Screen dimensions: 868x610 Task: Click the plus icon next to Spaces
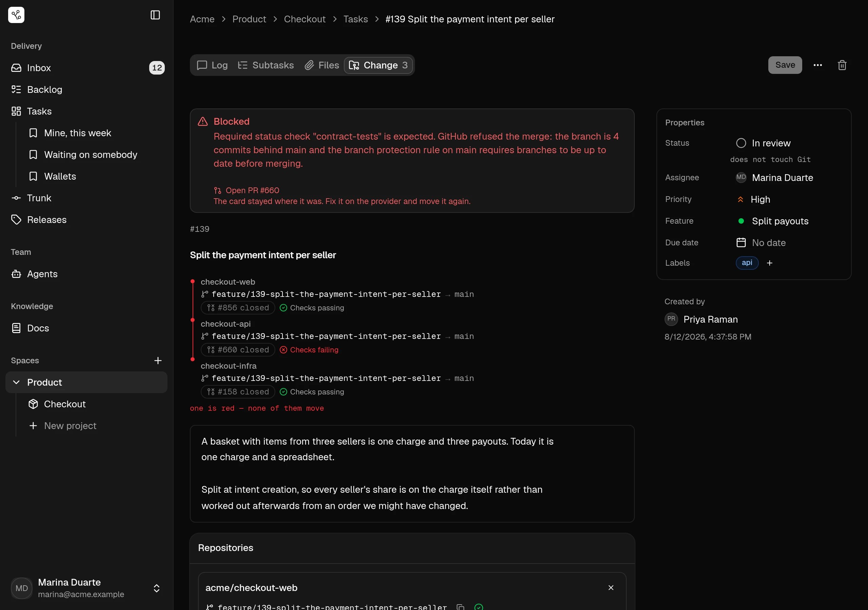click(158, 360)
